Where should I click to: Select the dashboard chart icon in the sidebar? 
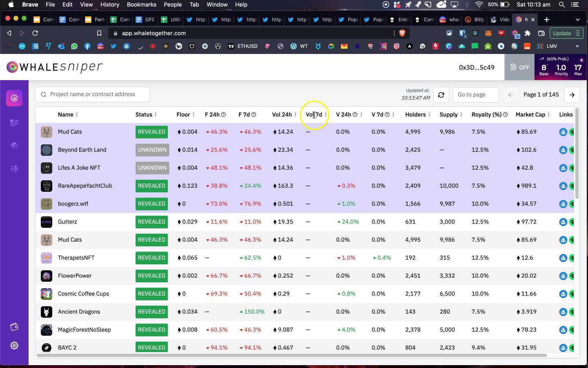[x=14, y=98]
